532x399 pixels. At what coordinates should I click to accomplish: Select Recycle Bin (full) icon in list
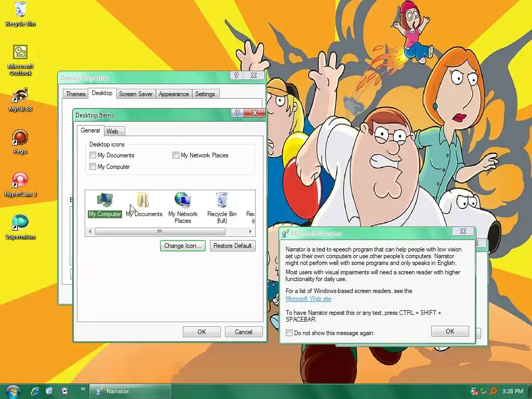222,208
